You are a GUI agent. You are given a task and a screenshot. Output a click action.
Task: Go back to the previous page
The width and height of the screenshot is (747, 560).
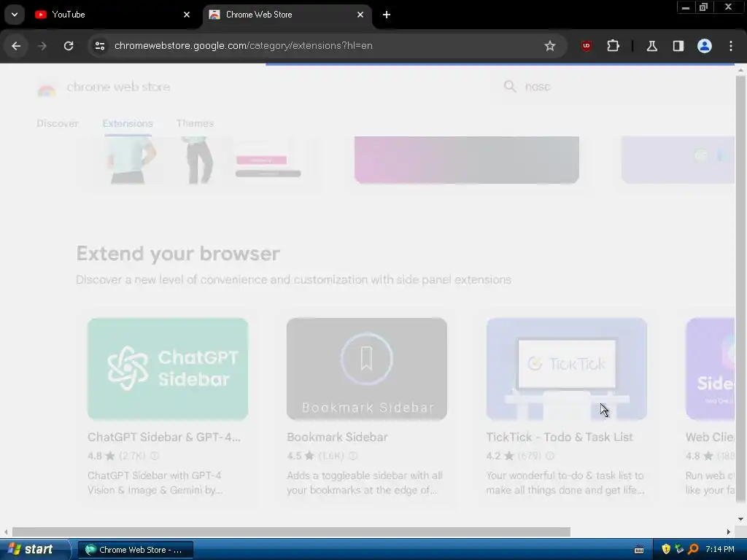(x=16, y=46)
